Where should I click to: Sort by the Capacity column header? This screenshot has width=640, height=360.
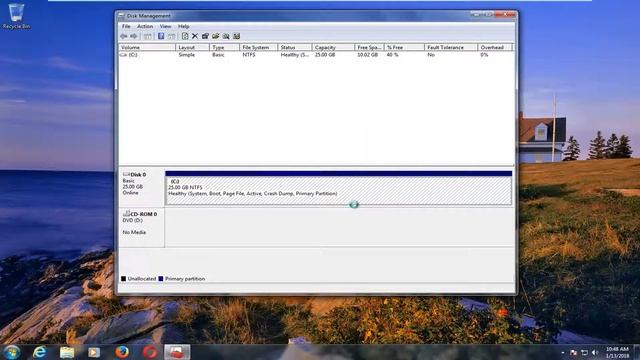(333, 47)
